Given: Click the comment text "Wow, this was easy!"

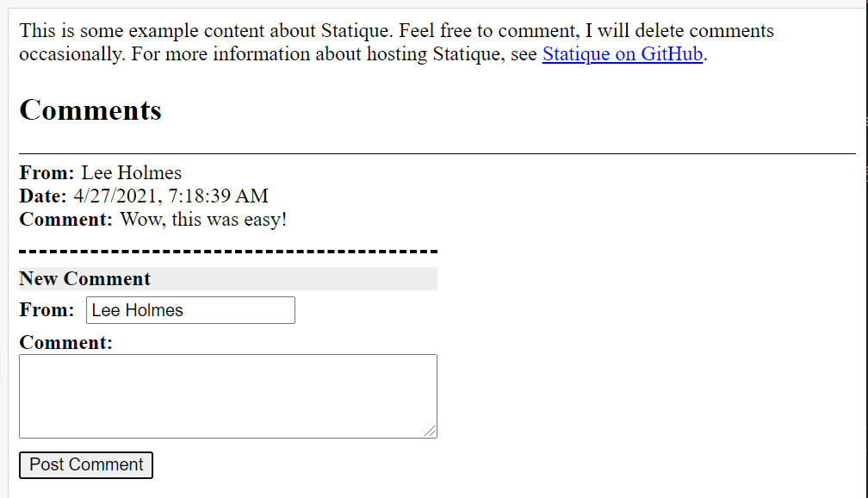Looking at the screenshot, I should pos(203,220).
